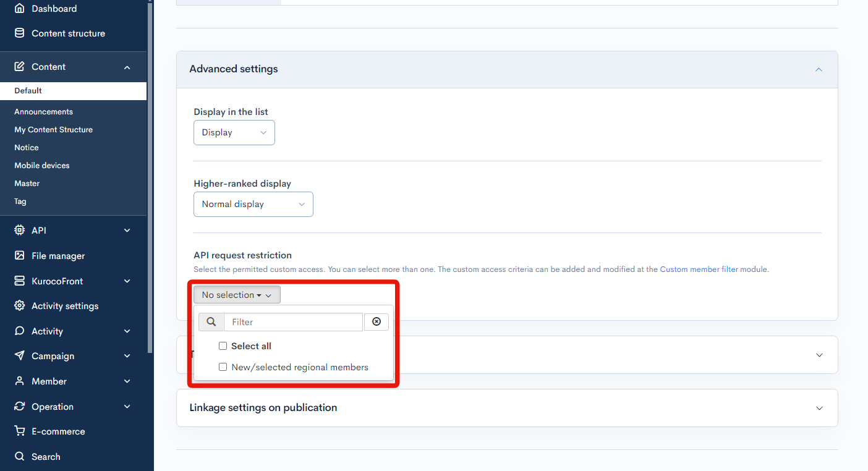Click the API sidebar icon
Viewport: 868px width, 471px height.
20,230
